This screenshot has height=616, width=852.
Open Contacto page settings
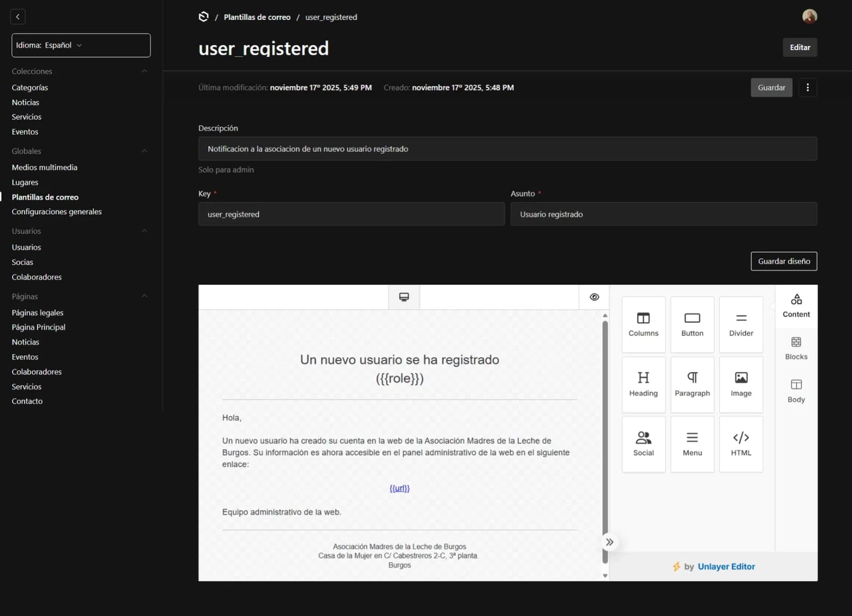(x=27, y=401)
